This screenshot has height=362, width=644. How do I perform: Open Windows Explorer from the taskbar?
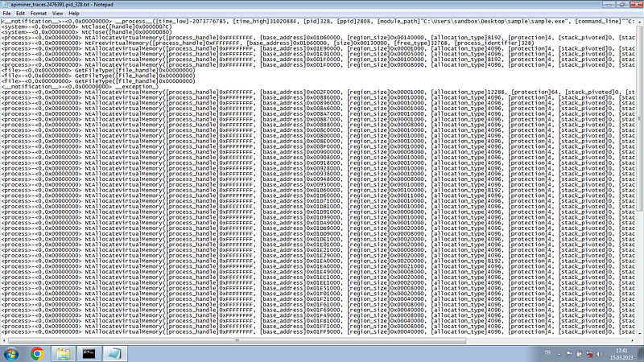[x=64, y=354]
